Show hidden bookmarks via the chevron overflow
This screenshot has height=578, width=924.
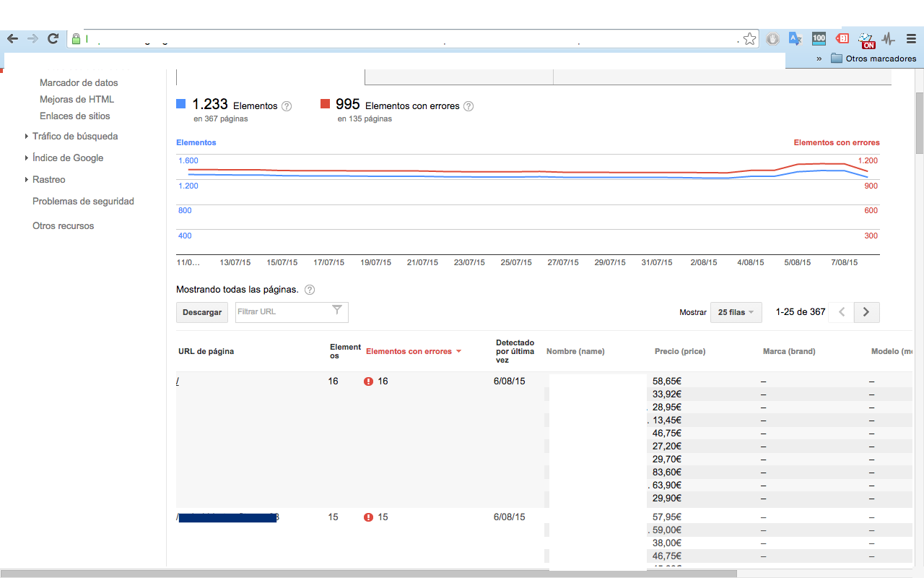coord(819,59)
